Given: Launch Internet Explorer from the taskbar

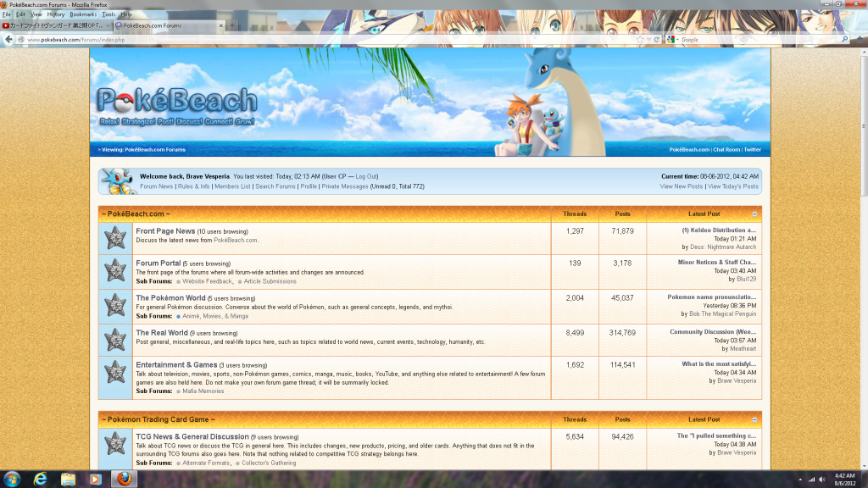Looking at the screenshot, I should point(40,480).
